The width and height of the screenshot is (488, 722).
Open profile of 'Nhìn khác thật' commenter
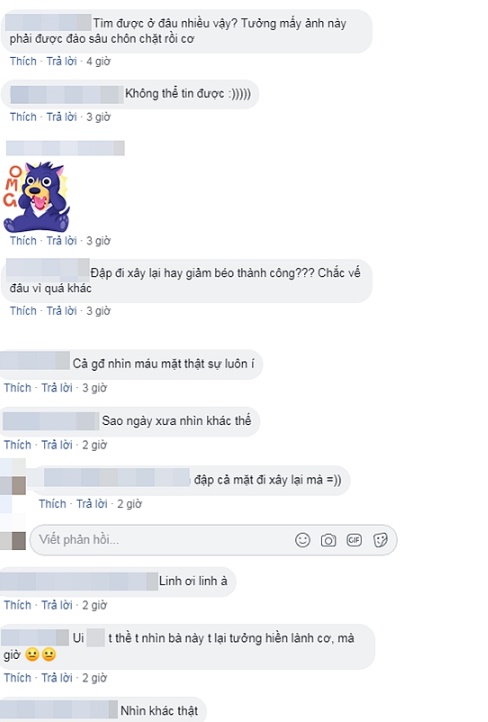point(59,710)
